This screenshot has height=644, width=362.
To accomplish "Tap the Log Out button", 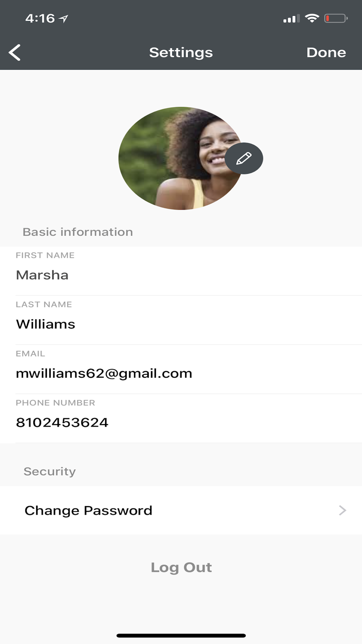I will pos(181,567).
